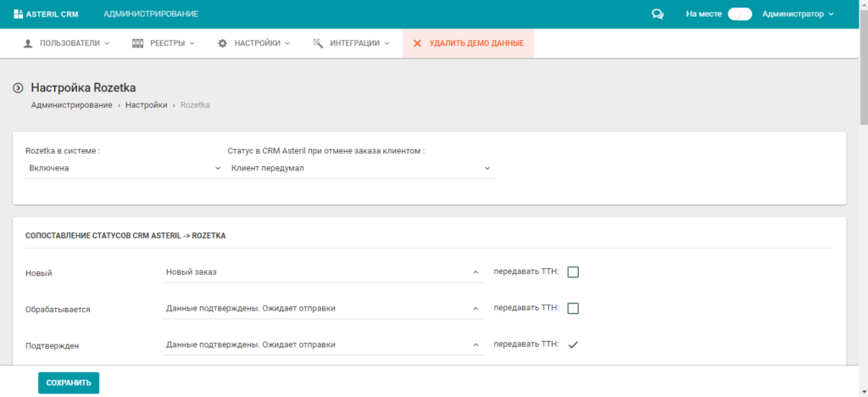Expand the order cancellation status dropdown
Viewport: 868px width, 397px height.
click(361, 168)
